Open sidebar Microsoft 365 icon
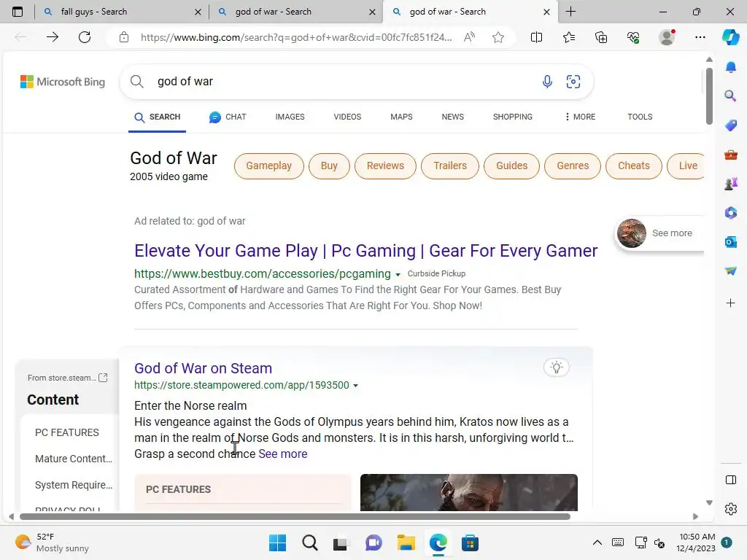Image resolution: width=747 pixels, height=560 pixels. 731,212
